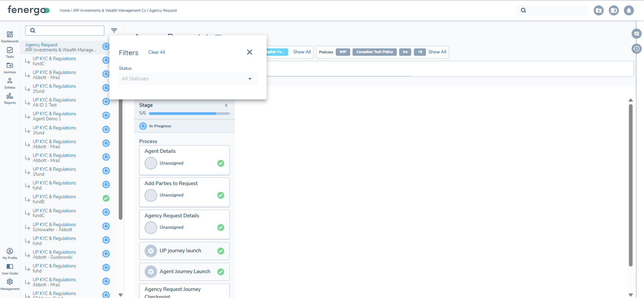Viewport: 644px width, 298px height.
Task: Click gear icon on Agent Journey Launch
Action: [x=151, y=271]
